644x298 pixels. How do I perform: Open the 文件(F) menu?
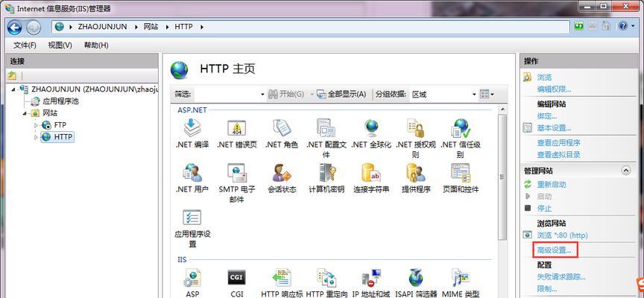click(x=25, y=45)
